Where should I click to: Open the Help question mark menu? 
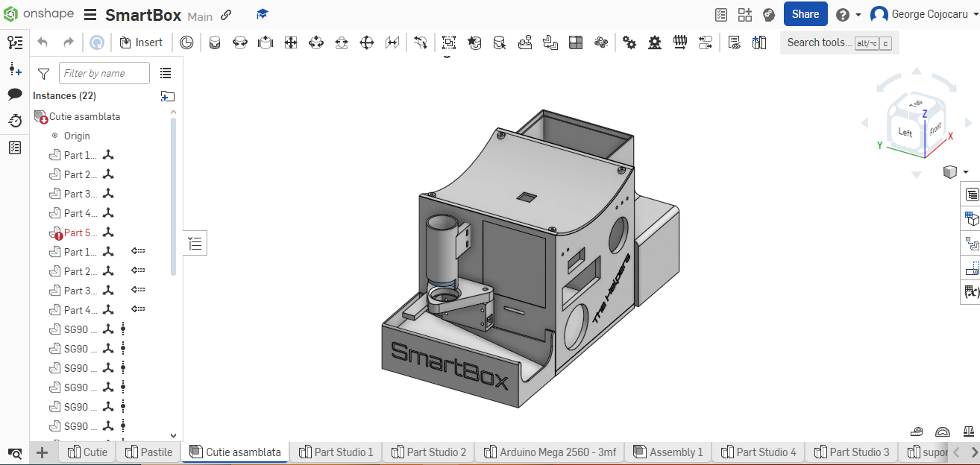[x=848, y=15]
